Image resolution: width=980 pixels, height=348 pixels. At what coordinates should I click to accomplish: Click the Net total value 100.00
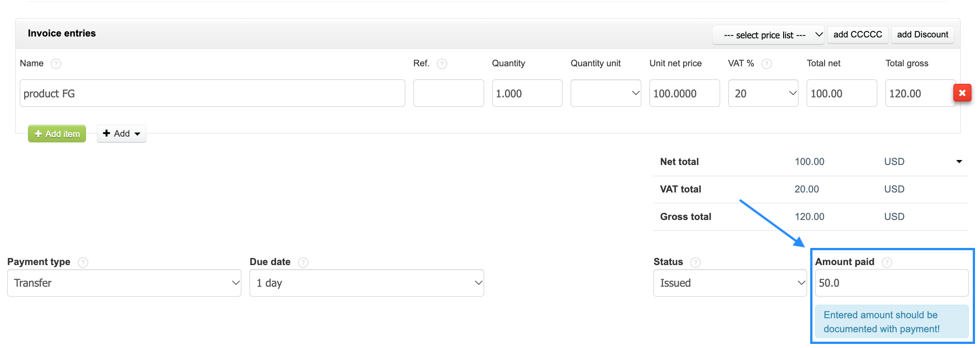(809, 162)
